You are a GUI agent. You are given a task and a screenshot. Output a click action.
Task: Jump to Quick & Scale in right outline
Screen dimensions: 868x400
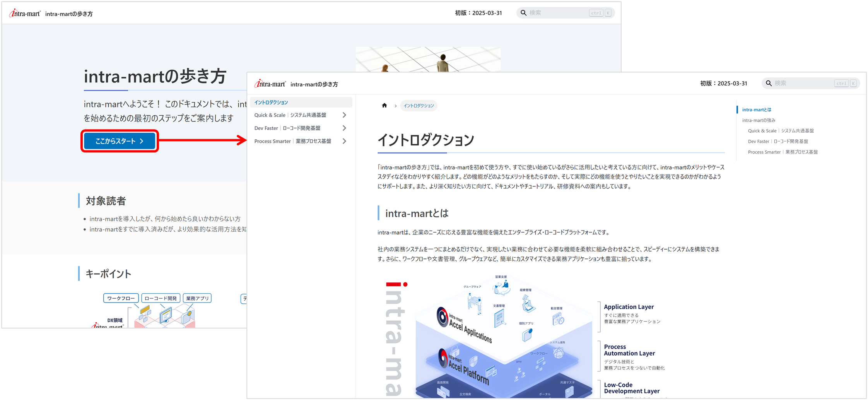[781, 131]
